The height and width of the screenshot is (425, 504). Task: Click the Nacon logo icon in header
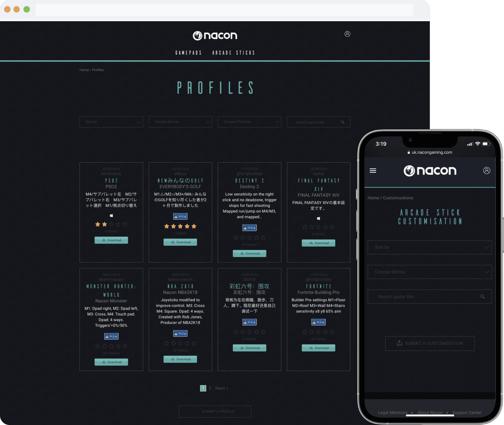click(x=198, y=35)
